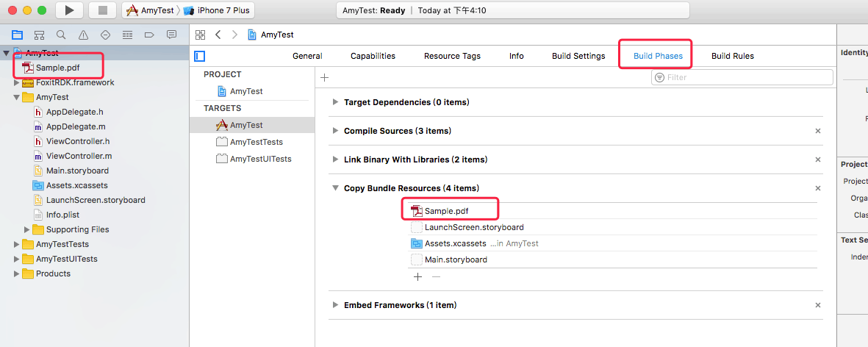The width and height of the screenshot is (868, 347).
Task: Run the AmyTest build with Play button
Action: [69, 10]
